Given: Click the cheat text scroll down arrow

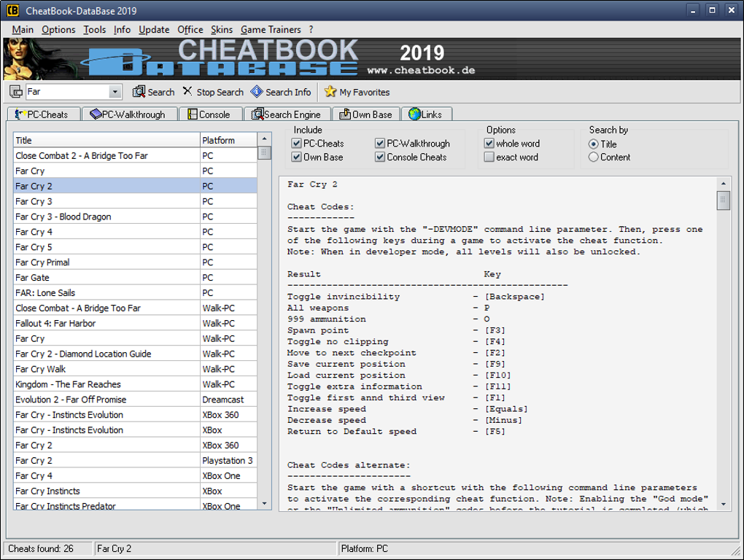Looking at the screenshot, I should pos(723,504).
